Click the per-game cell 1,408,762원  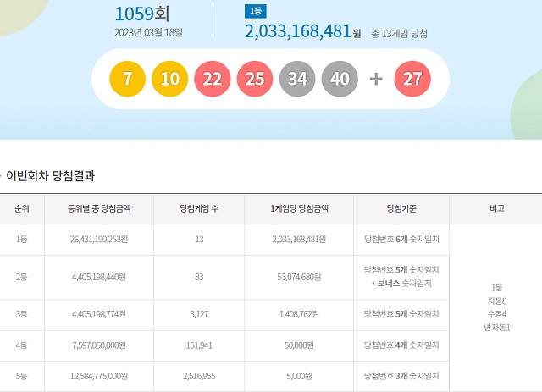(x=299, y=314)
